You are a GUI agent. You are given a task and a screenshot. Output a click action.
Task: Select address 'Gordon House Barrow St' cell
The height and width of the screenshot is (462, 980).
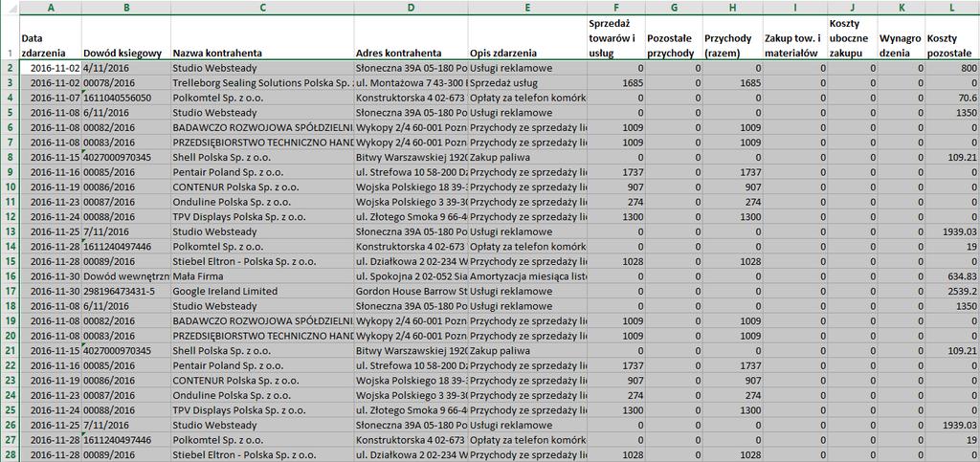411,291
